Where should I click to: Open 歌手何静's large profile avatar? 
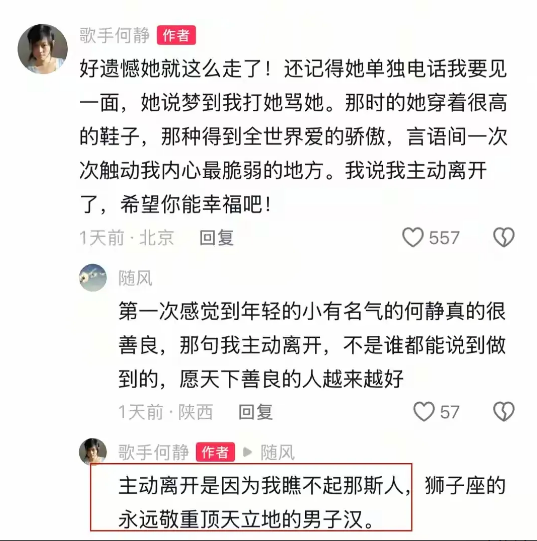[43, 49]
